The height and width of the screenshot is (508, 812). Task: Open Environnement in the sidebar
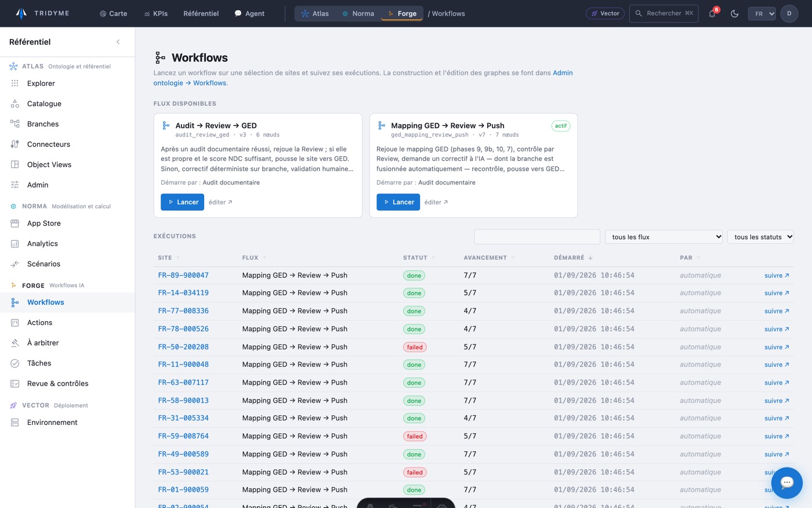[67, 422]
